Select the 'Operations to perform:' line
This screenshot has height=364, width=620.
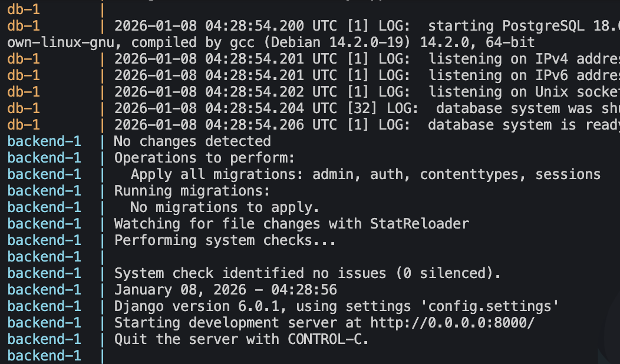pyautogui.click(x=204, y=158)
